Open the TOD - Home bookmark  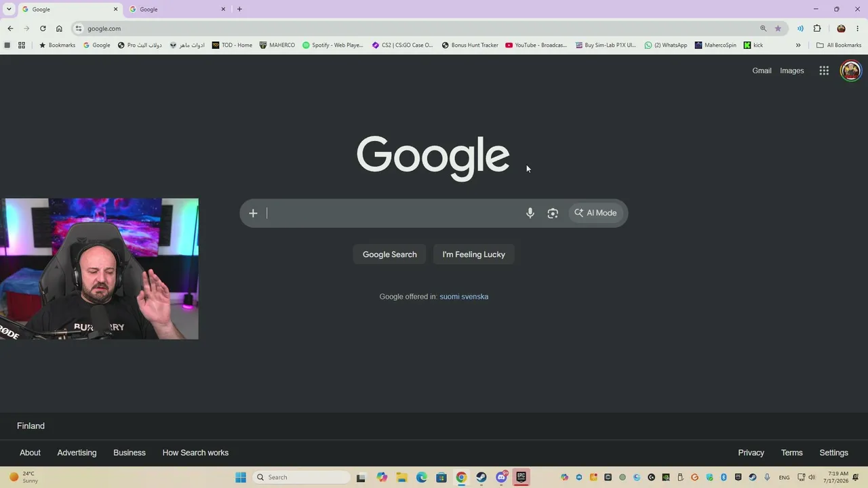pyautogui.click(x=232, y=45)
